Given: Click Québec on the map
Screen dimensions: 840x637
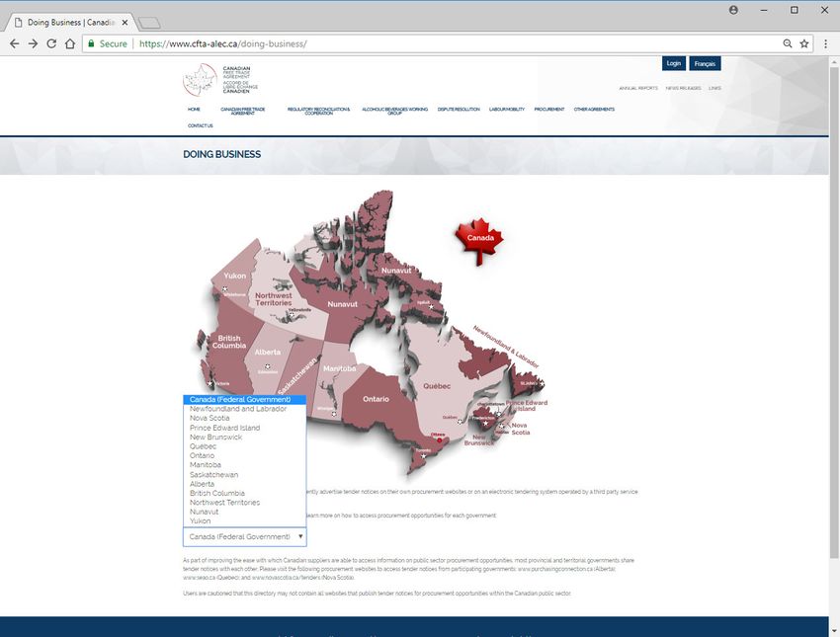Looking at the screenshot, I should coord(437,386).
